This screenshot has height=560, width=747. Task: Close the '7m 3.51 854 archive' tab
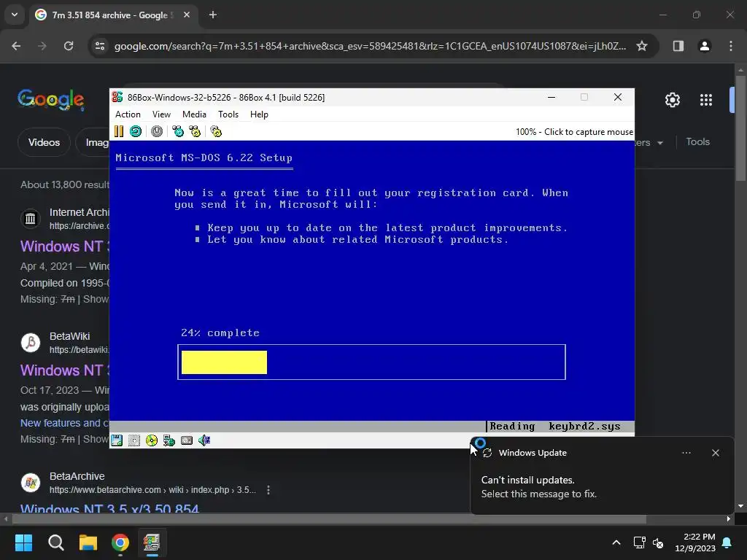click(187, 15)
